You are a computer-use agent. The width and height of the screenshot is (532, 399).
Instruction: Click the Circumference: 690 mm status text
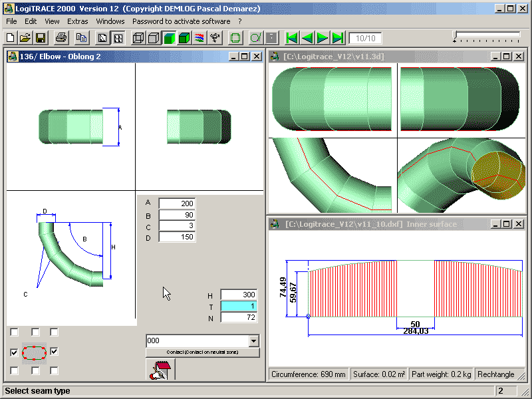click(309, 374)
